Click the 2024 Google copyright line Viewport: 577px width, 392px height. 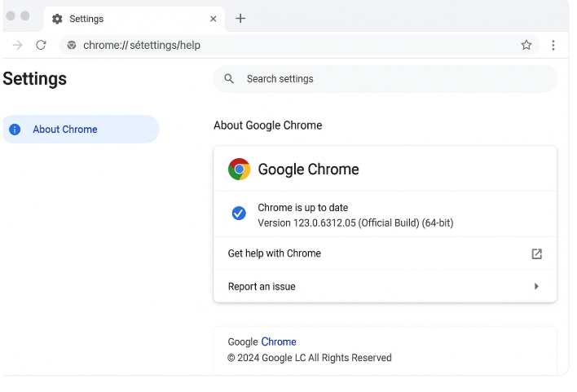pyautogui.click(x=310, y=358)
